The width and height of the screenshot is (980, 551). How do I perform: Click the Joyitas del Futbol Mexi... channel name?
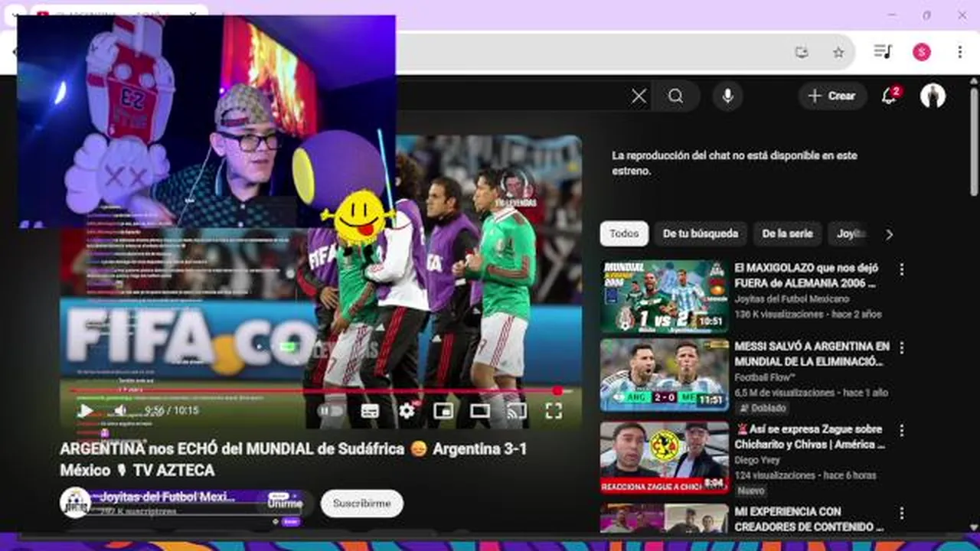(168, 497)
